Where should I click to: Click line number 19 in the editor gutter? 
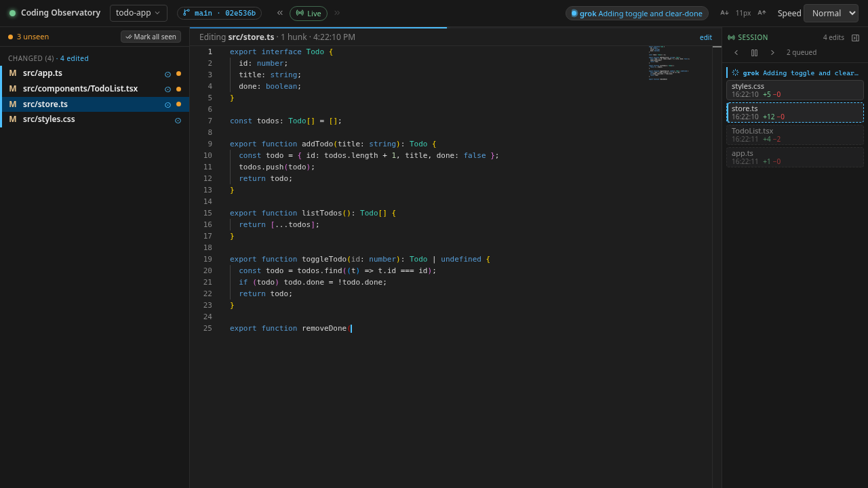click(208, 259)
